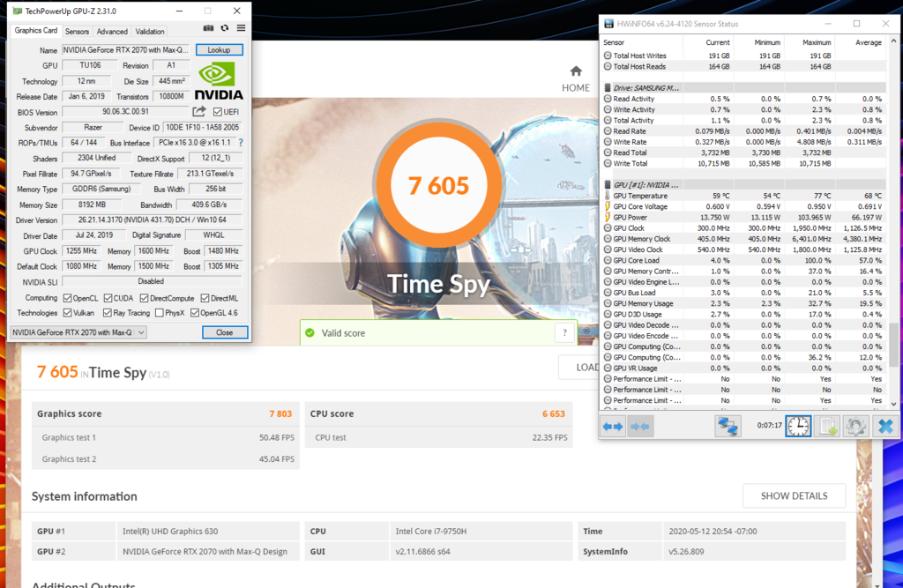Click the GPU-Z title bar app icon

pos(18,11)
